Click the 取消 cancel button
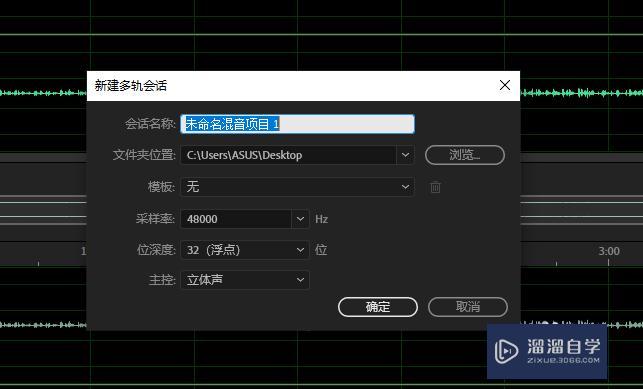This screenshot has height=389, width=643. point(468,307)
